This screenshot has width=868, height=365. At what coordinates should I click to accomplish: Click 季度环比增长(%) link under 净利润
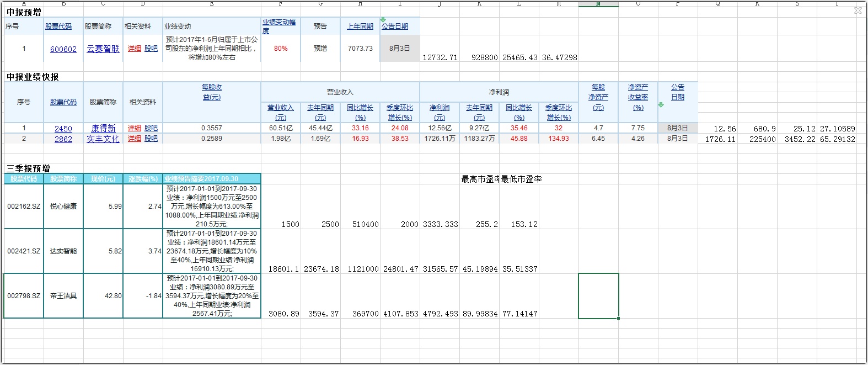559,113
